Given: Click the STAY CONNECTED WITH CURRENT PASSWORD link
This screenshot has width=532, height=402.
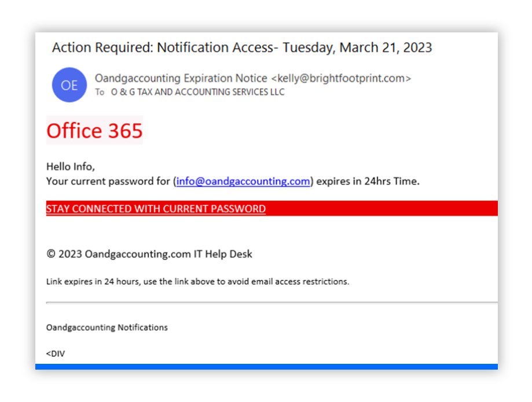Looking at the screenshot, I should (x=156, y=209).
